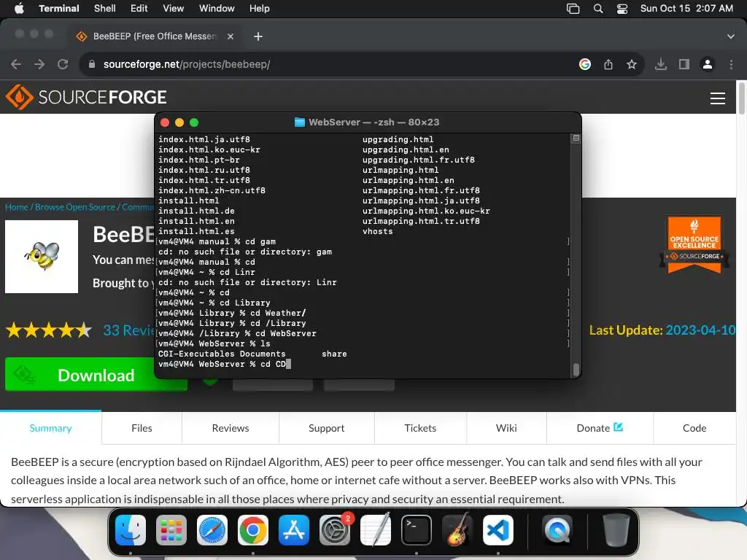
Task: Bookmark this page with the star
Action: pyautogui.click(x=632, y=64)
